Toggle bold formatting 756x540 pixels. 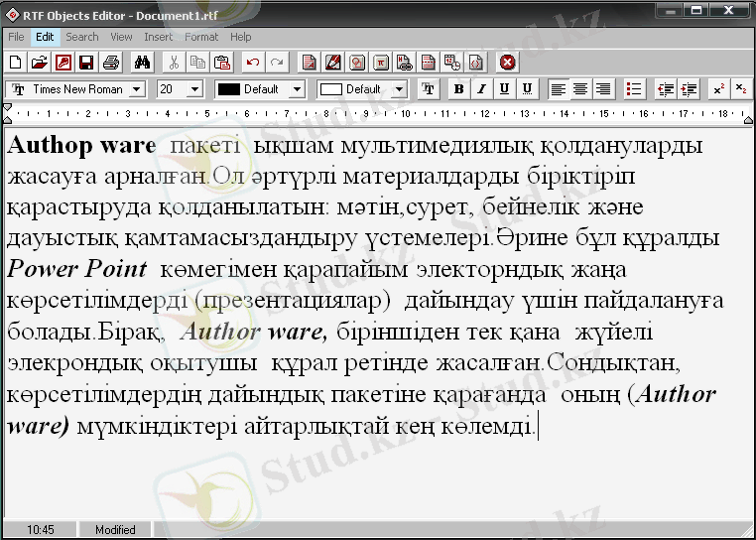coord(458,89)
